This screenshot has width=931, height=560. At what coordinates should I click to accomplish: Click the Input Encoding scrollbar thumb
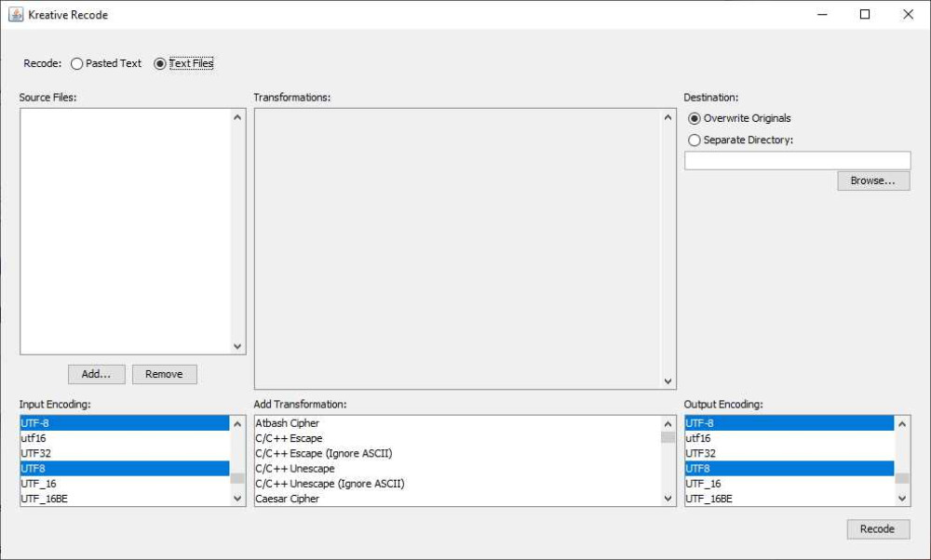tap(237, 478)
